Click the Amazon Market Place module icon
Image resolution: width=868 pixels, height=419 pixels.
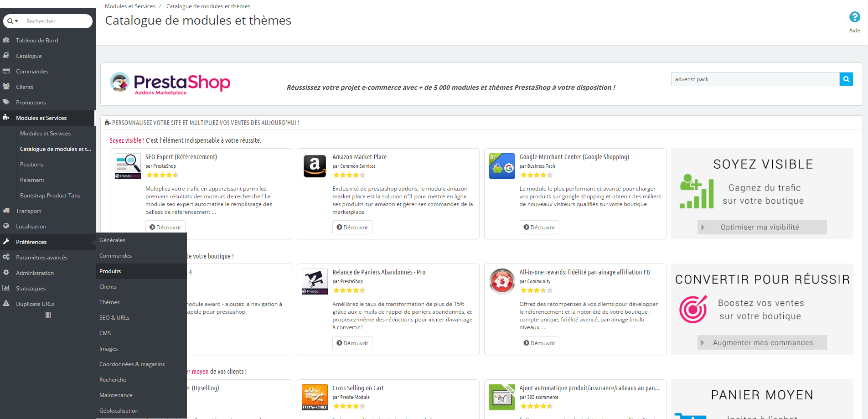coord(315,166)
